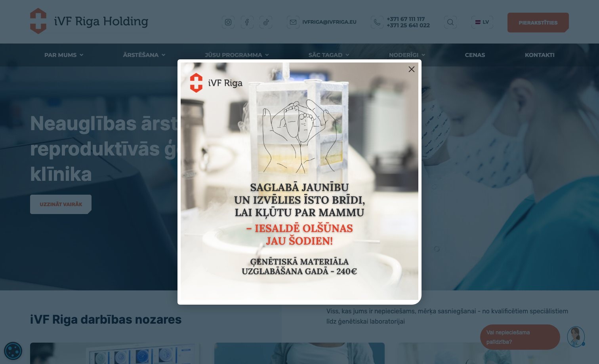Click the iVF Riga Holding logo
Screen dimensions: 599x364
[x=89, y=21]
